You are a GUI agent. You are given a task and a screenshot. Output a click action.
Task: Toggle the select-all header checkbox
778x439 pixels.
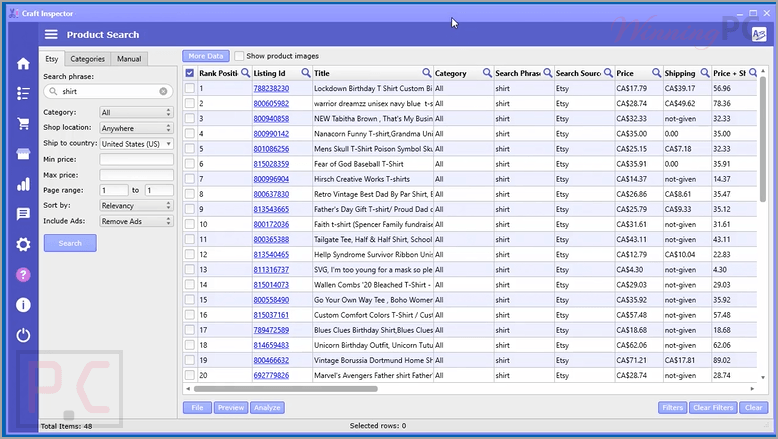pyautogui.click(x=190, y=73)
